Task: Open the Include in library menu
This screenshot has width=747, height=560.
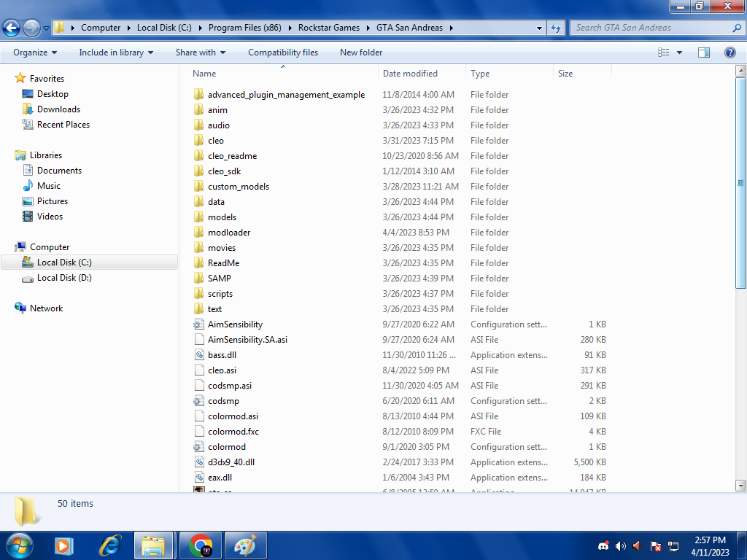Action: [116, 52]
